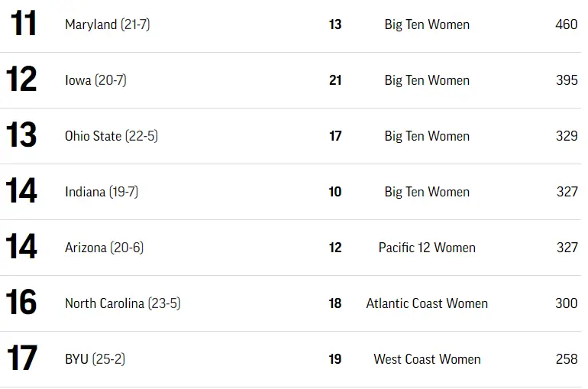Select the Ohio State (22-5) entry
The height and width of the screenshot is (389, 588).
(x=111, y=136)
